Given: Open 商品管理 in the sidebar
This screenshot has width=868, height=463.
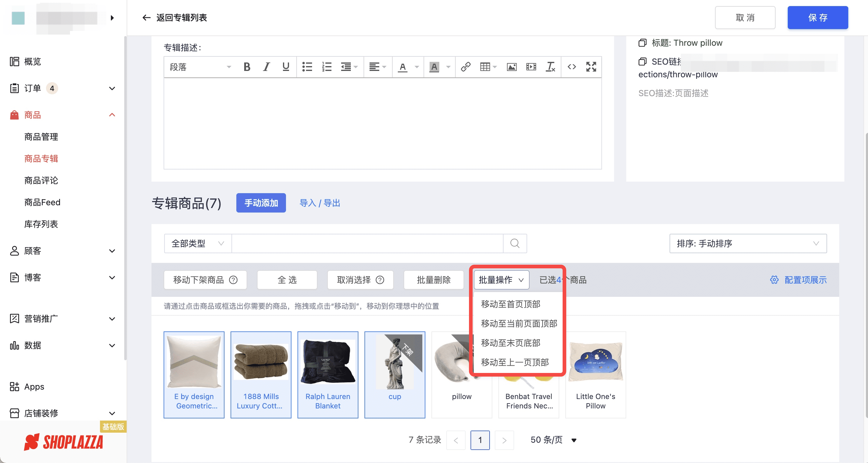Looking at the screenshot, I should pyautogui.click(x=41, y=136).
